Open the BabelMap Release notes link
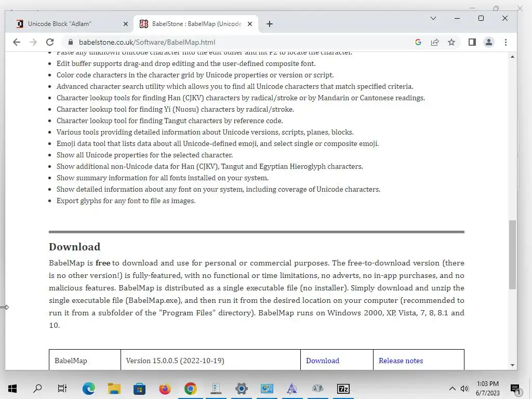Image resolution: width=532 pixels, height=399 pixels. click(401, 361)
